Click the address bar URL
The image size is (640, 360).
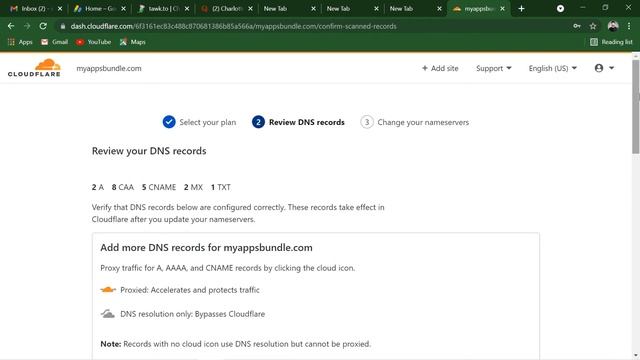click(x=233, y=26)
